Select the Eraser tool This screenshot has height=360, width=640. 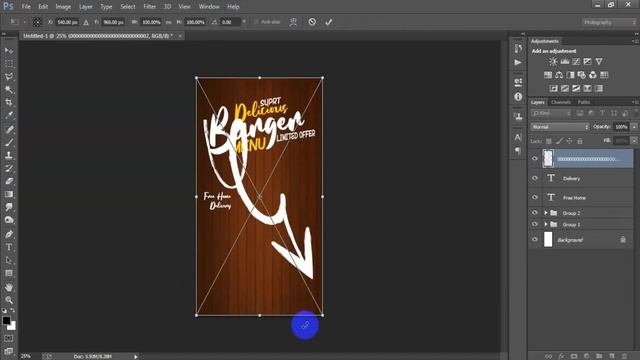pyautogui.click(x=9, y=181)
